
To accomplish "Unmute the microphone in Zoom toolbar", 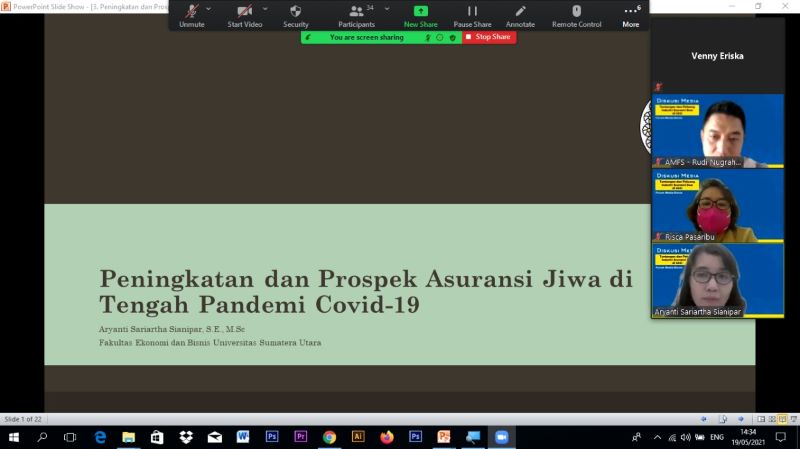I will (x=192, y=16).
